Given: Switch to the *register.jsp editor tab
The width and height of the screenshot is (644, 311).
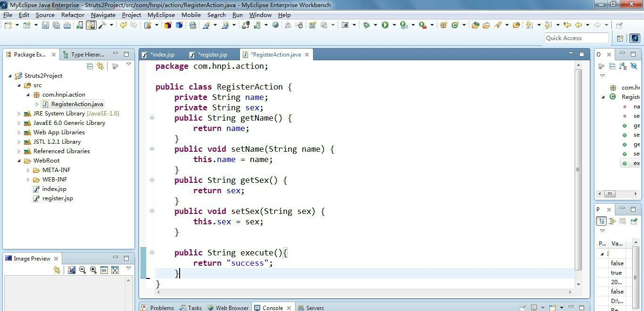Looking at the screenshot, I should pyautogui.click(x=209, y=55).
